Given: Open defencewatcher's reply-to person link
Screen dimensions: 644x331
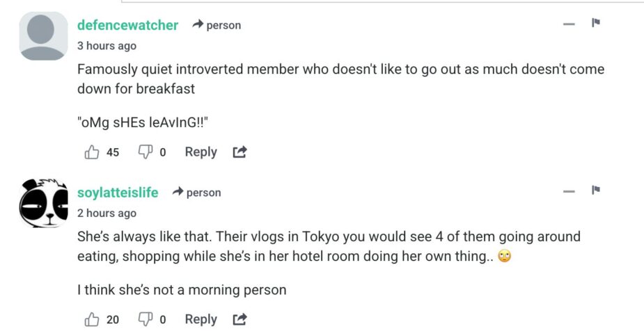Looking at the screenshot, I should [x=217, y=25].
